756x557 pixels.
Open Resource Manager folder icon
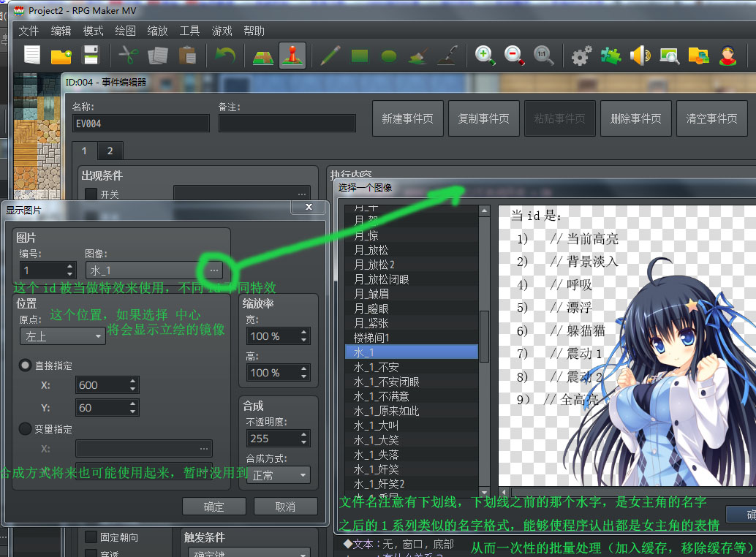[699, 56]
